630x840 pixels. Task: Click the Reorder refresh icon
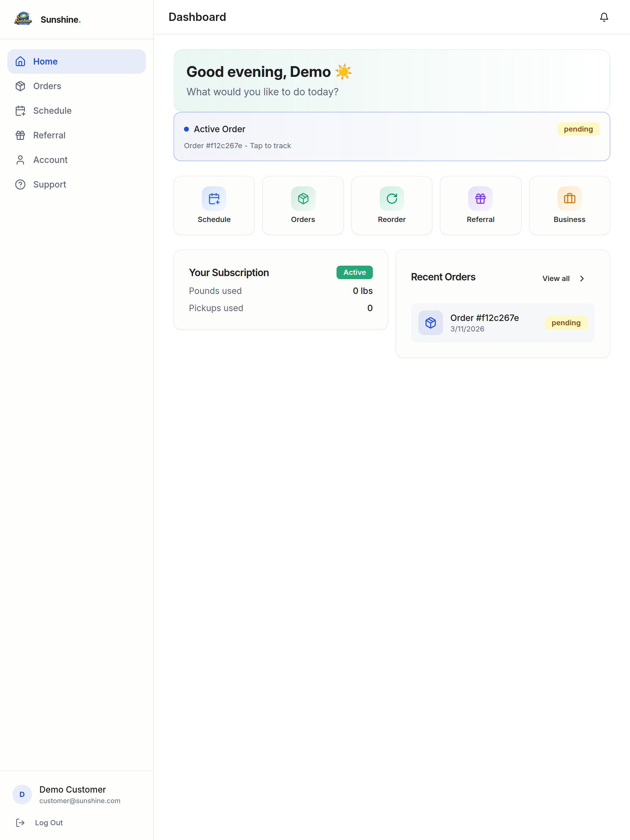(392, 199)
